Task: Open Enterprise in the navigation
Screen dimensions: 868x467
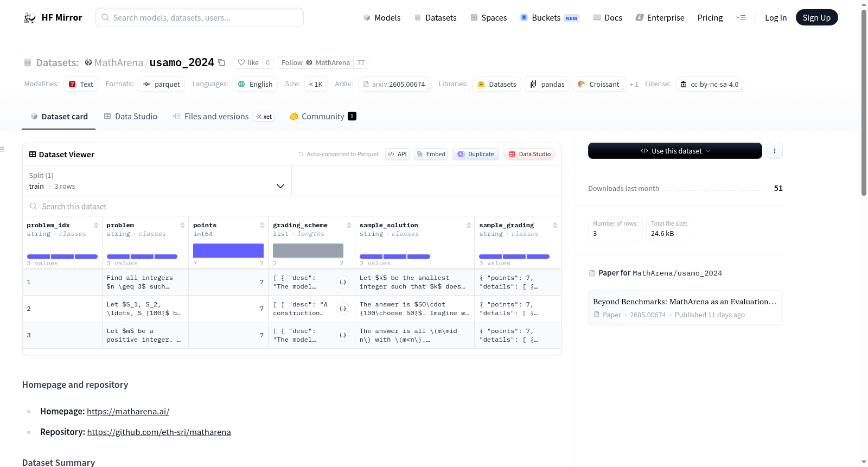Action: [x=660, y=18]
